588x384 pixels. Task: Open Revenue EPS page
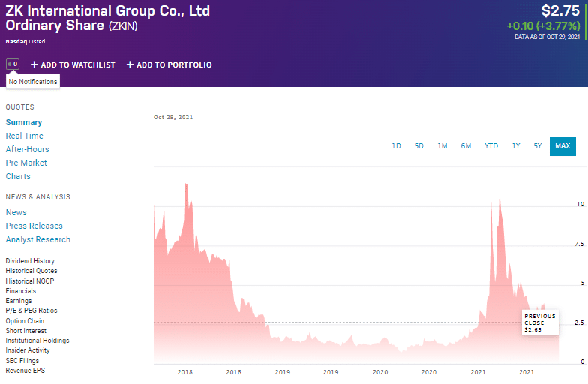25,370
